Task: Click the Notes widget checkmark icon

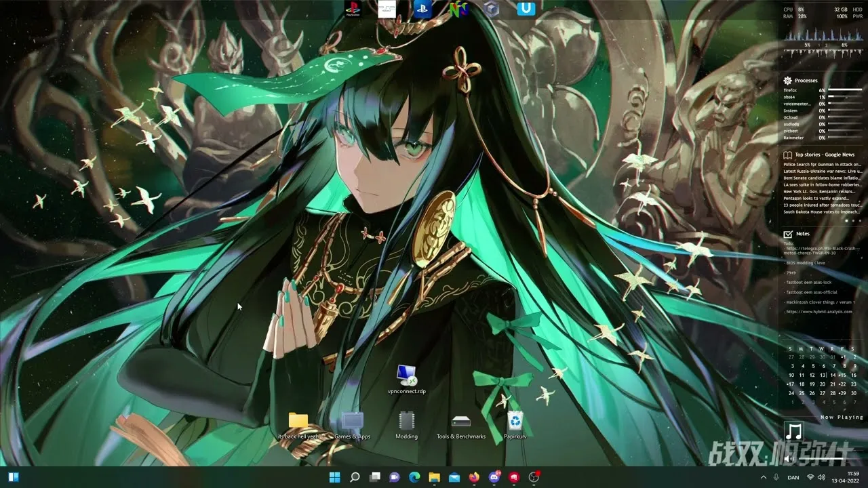Action: pyautogui.click(x=788, y=234)
